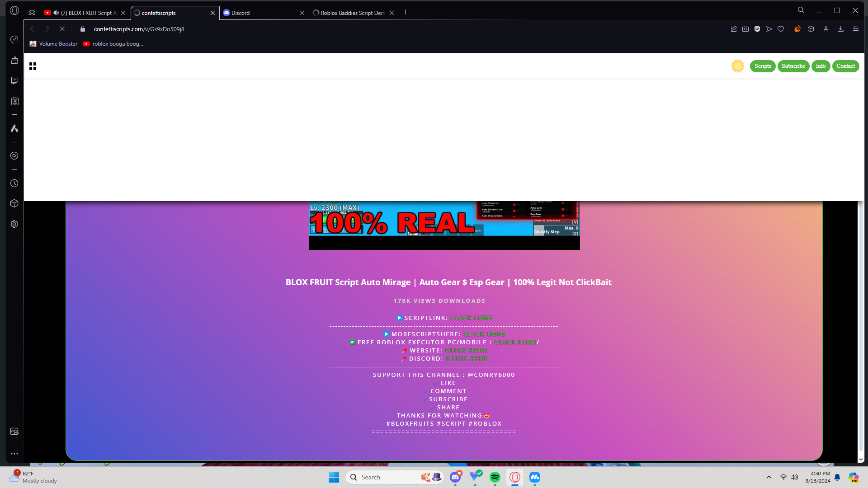
Task: Go back to the previous page
Action: (32, 29)
